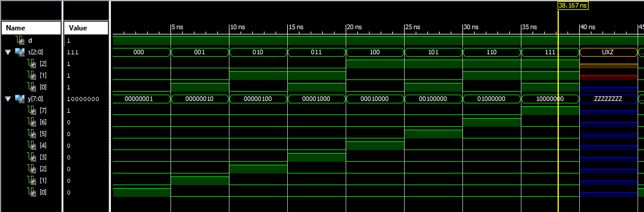Viewport: 644px width, 212px height.
Task: Click the 110 segment of s bus waveform
Action: pos(492,52)
